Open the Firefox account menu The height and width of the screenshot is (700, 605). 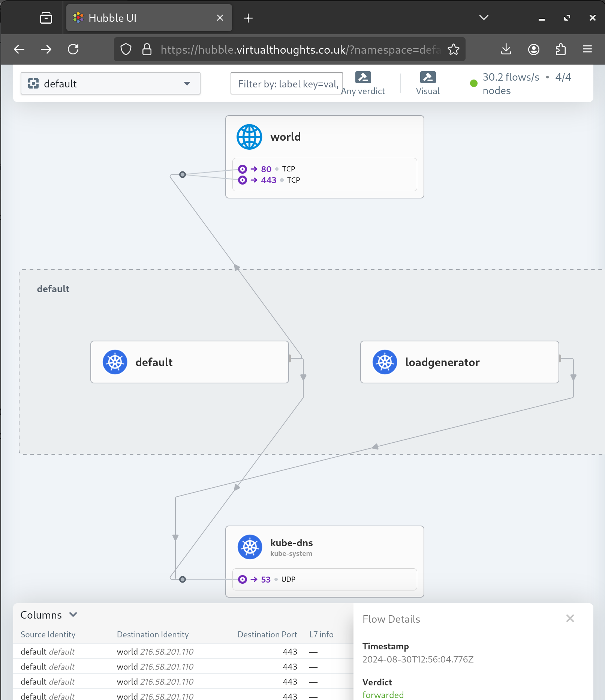pyautogui.click(x=533, y=49)
